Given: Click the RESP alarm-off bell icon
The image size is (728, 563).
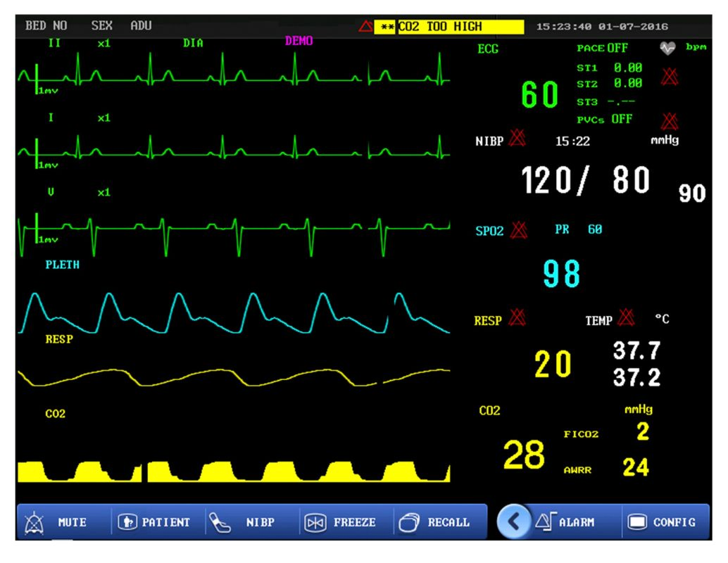Looking at the screenshot, I should (x=517, y=317).
